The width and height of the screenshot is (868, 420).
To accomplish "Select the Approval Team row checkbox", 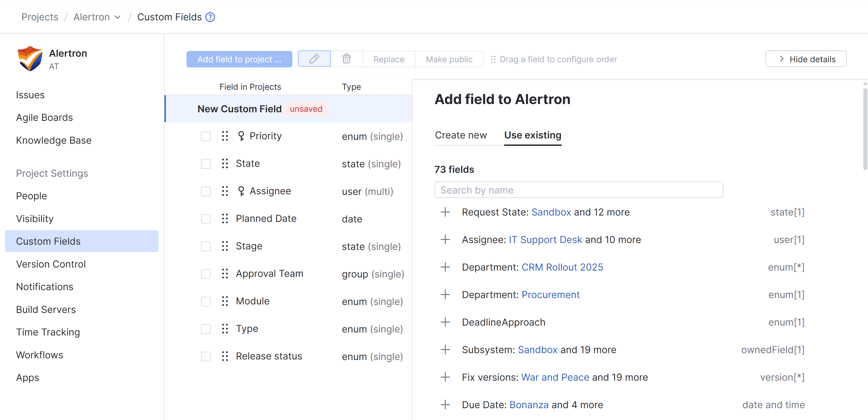I will 205,274.
